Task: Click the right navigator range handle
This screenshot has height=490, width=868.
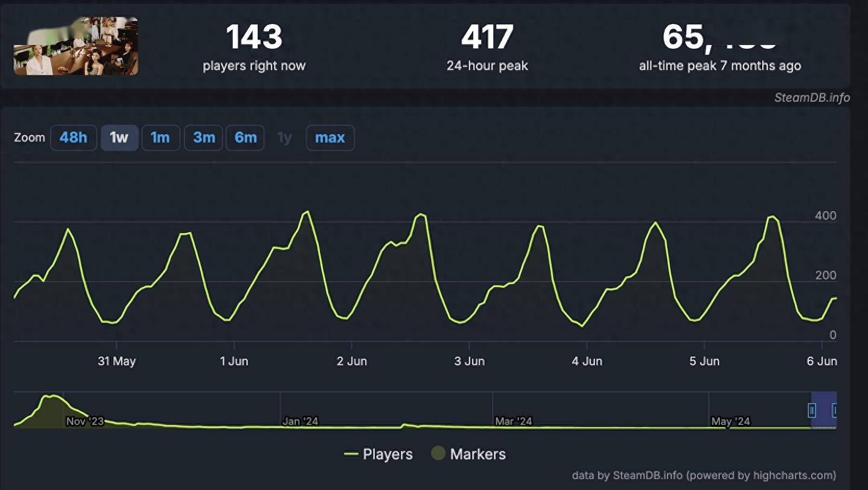Action: pos(834,410)
